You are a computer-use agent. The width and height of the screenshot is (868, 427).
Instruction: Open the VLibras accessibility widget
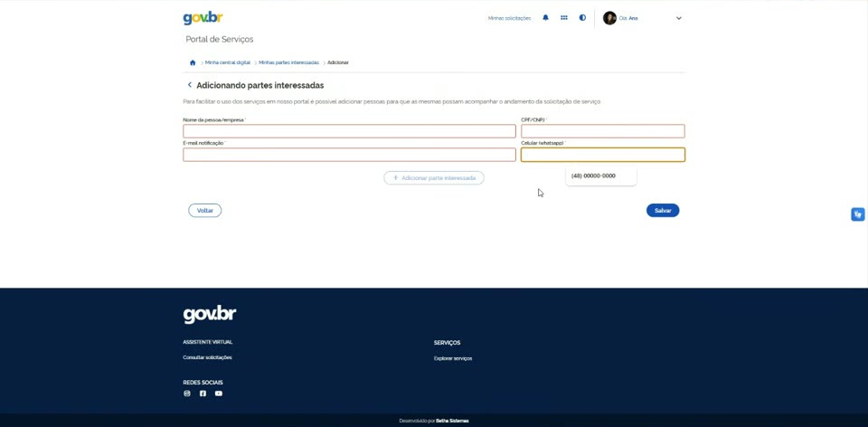point(857,214)
